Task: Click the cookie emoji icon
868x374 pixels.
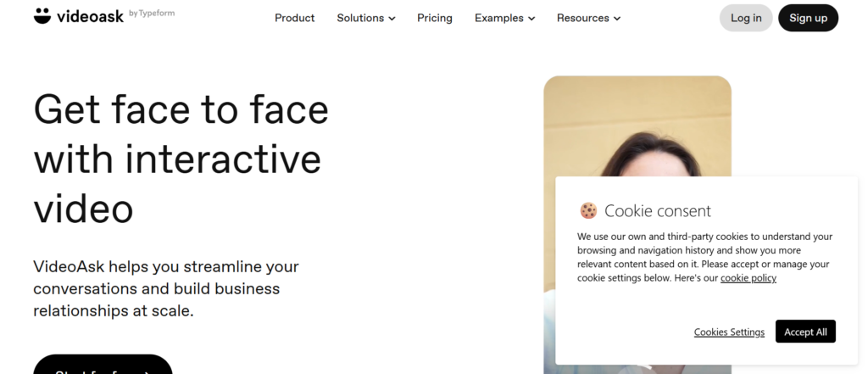Action: (x=588, y=210)
